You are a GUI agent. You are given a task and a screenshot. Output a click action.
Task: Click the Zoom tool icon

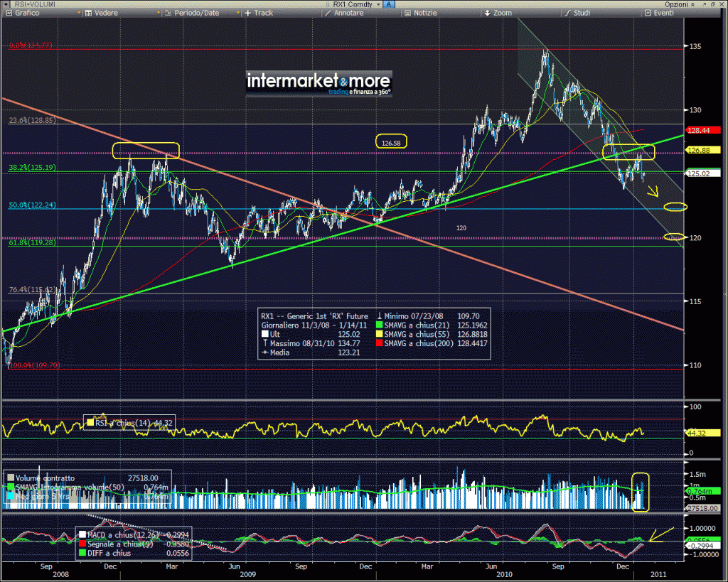(486, 13)
